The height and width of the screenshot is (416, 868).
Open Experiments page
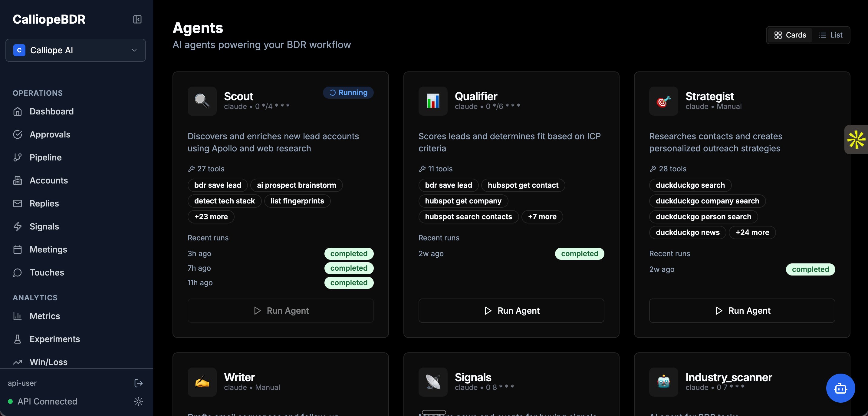[54, 339]
